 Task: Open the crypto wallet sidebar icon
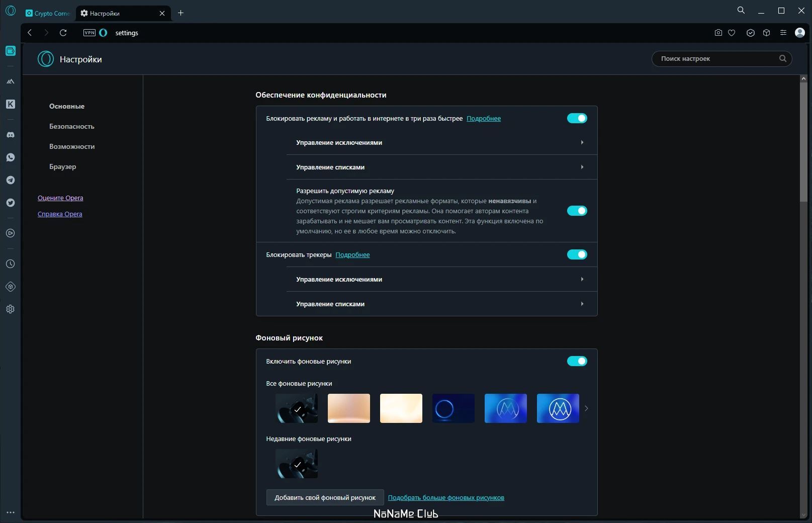click(x=10, y=51)
